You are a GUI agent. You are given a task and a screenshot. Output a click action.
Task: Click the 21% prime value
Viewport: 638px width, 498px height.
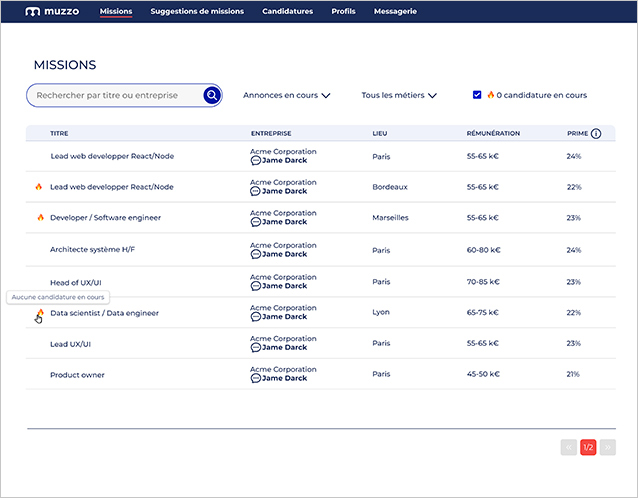pos(573,374)
